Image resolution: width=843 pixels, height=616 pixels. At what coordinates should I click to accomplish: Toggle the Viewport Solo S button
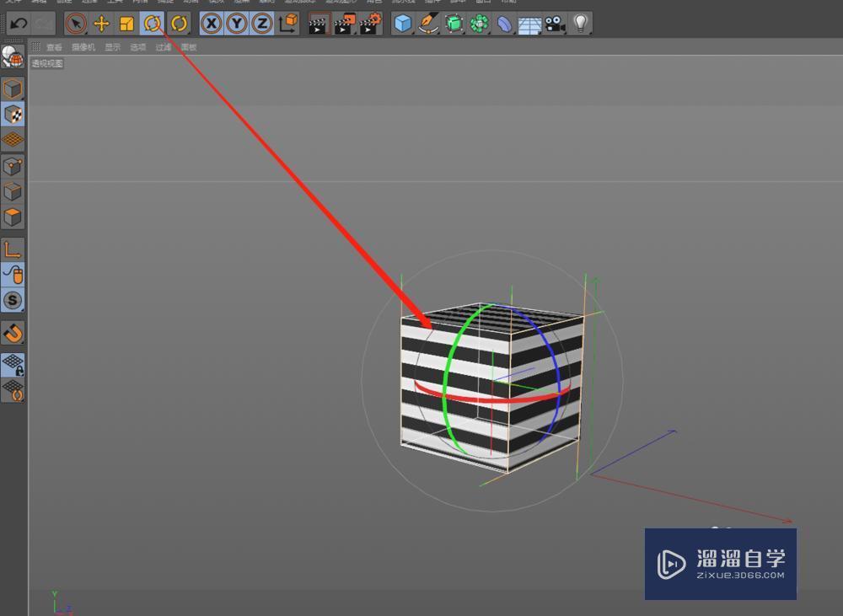pos(13,301)
